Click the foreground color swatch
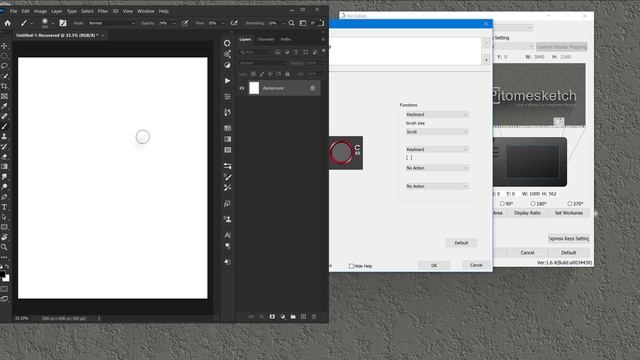 [2, 274]
